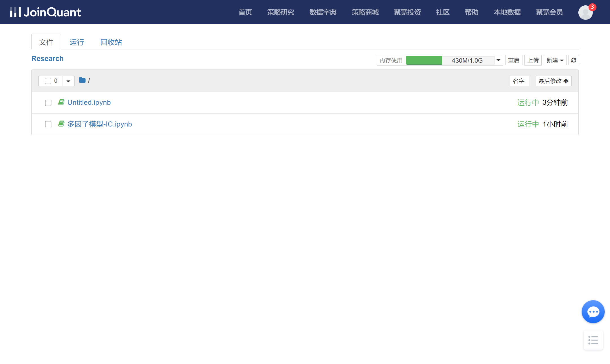Open the JoinQuant logo on the navbar

pyautogui.click(x=45, y=12)
